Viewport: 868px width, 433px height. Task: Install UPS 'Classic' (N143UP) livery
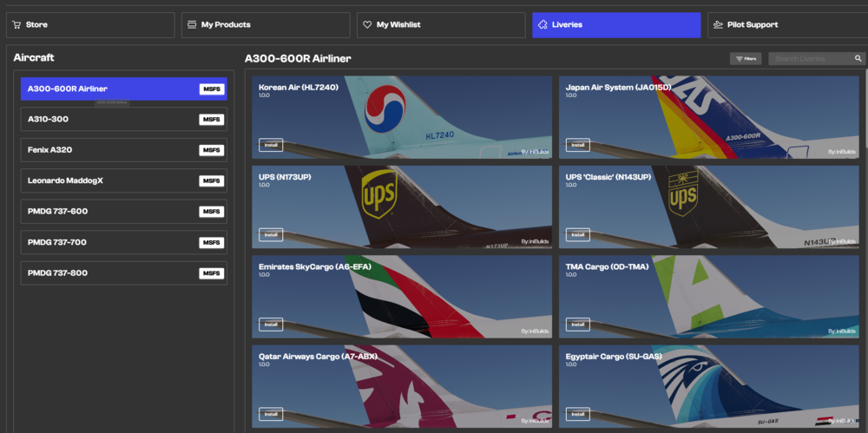[577, 234]
